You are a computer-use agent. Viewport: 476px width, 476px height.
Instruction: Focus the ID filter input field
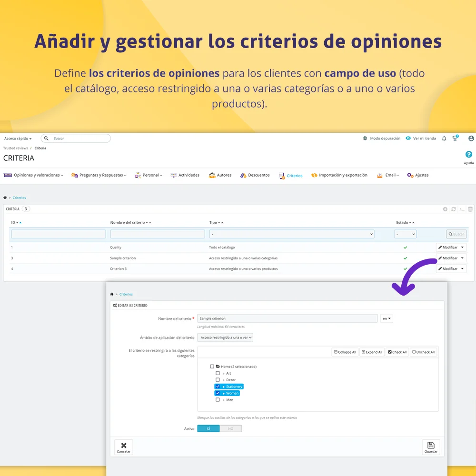59,234
